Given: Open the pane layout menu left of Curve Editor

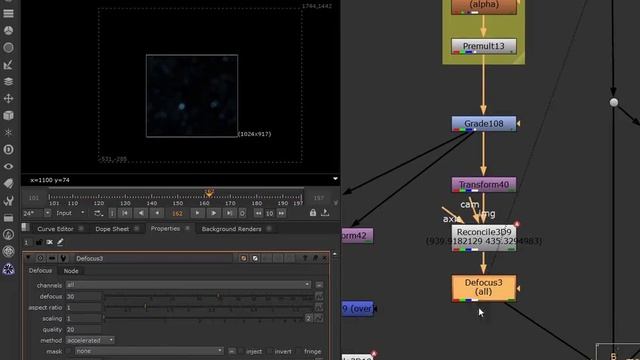Looking at the screenshot, I should [x=25, y=228].
